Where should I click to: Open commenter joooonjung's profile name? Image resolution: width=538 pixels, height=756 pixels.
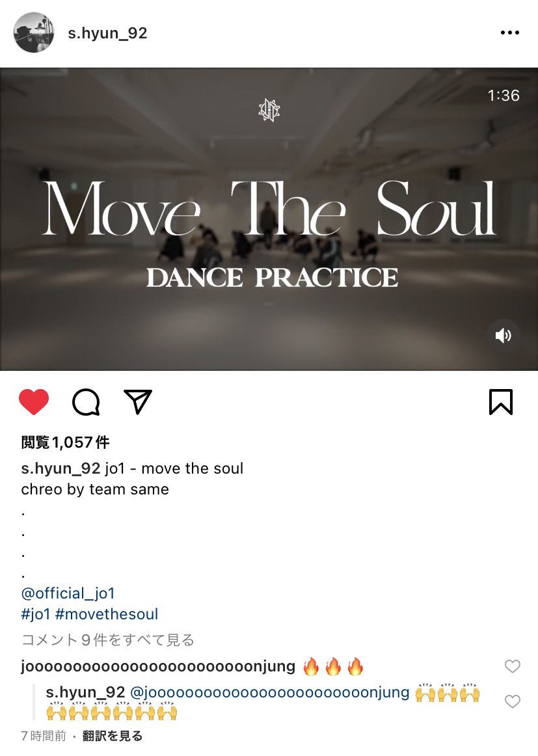[x=158, y=666]
